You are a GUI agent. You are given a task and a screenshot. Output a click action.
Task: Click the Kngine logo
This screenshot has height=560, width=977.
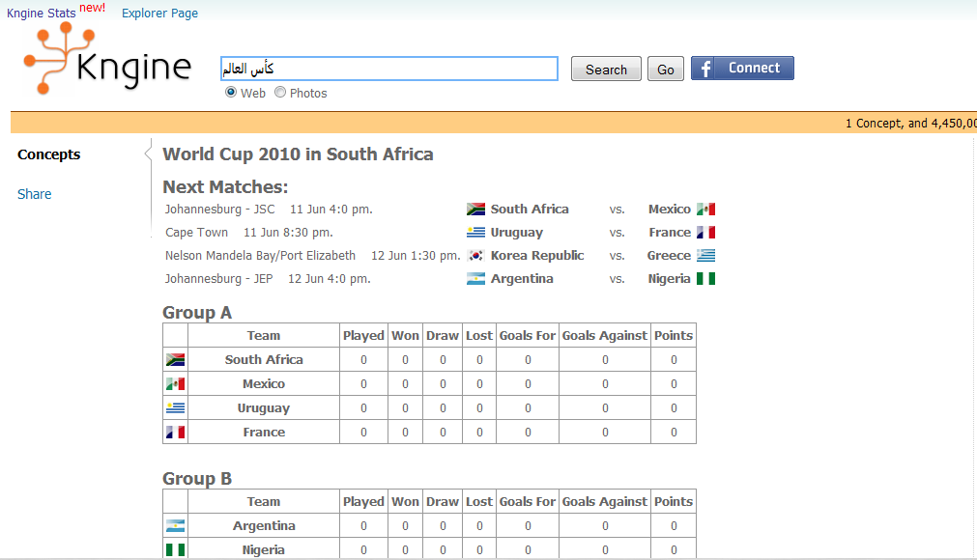tap(107, 59)
